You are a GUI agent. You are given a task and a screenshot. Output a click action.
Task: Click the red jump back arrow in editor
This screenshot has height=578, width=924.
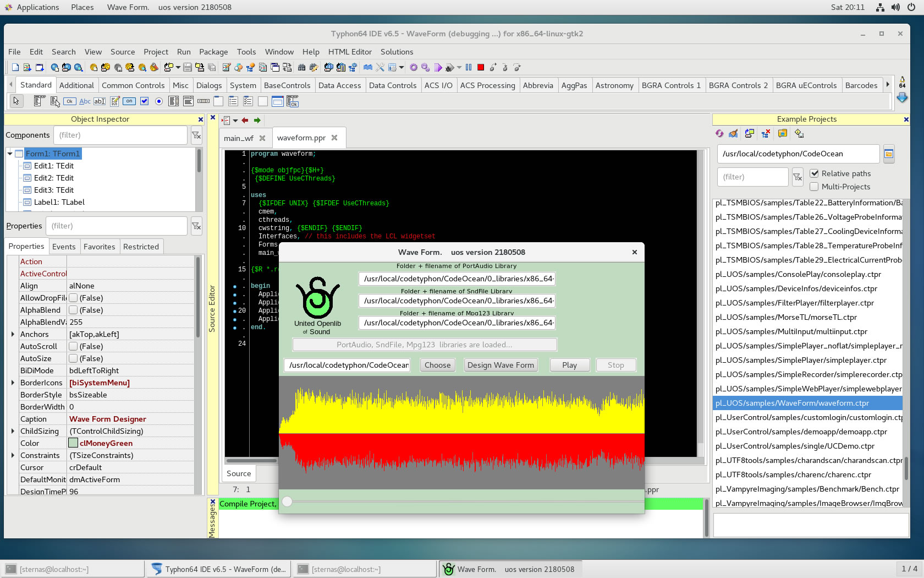click(245, 120)
